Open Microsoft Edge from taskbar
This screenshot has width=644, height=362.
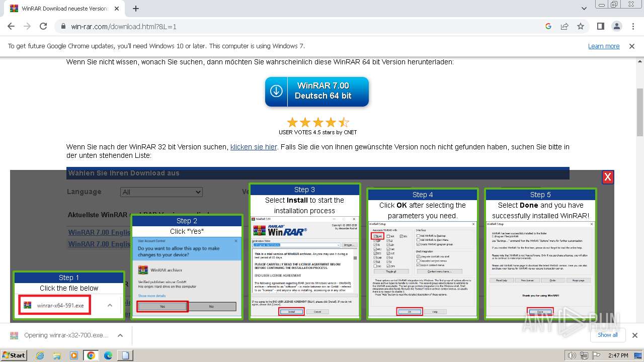pyautogui.click(x=108, y=355)
